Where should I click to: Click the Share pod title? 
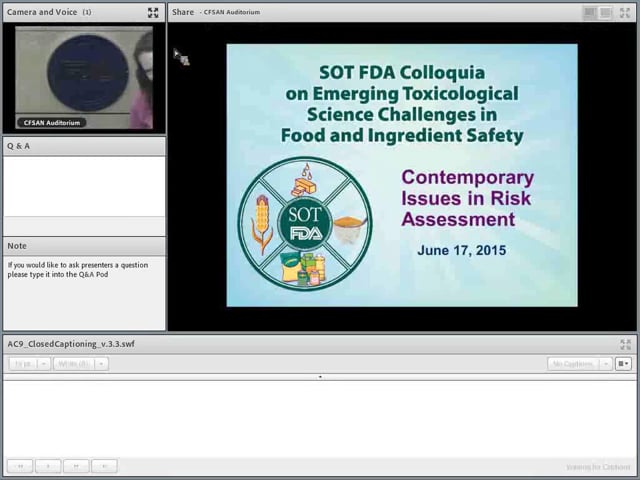(x=183, y=12)
